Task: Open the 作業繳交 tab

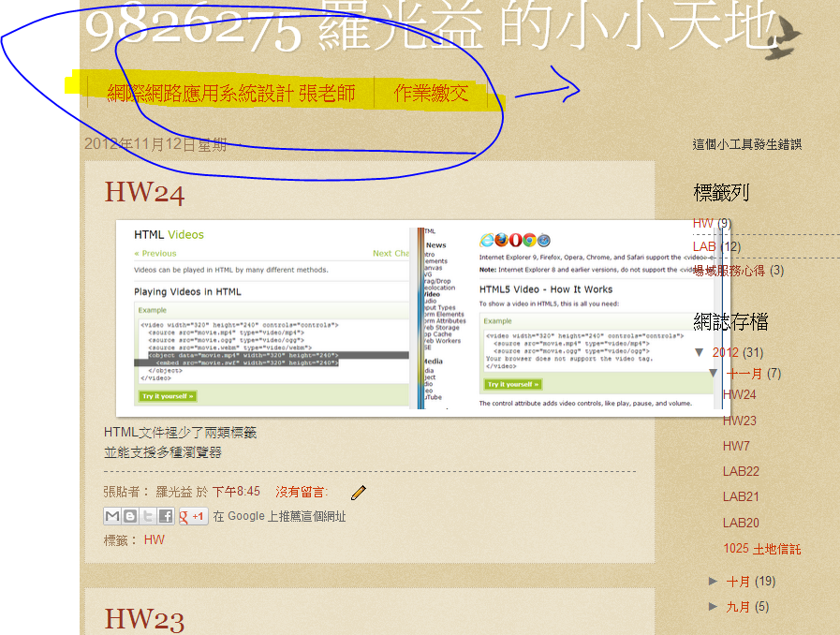Action: (x=432, y=94)
